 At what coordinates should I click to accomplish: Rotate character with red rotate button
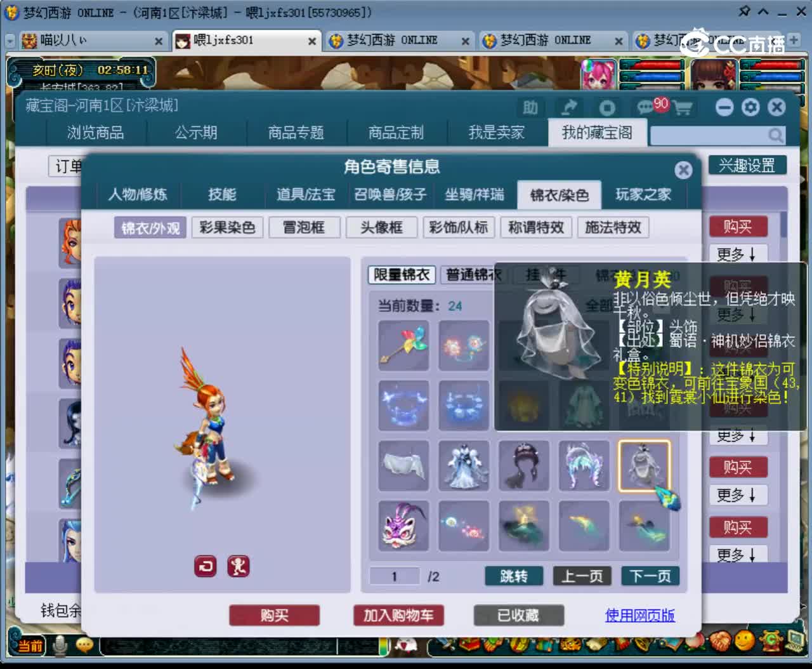pyautogui.click(x=206, y=566)
